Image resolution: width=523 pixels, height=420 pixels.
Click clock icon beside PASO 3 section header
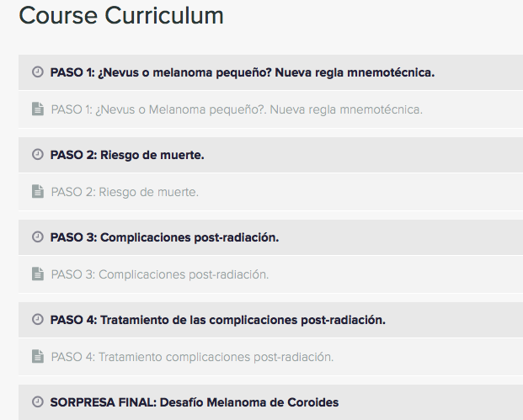tap(38, 237)
